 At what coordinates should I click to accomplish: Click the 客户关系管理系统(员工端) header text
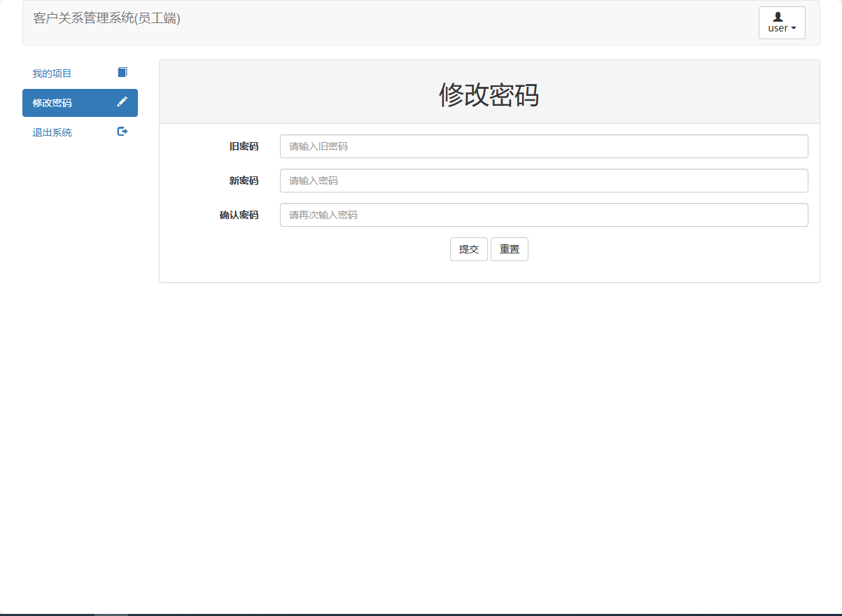(106, 19)
